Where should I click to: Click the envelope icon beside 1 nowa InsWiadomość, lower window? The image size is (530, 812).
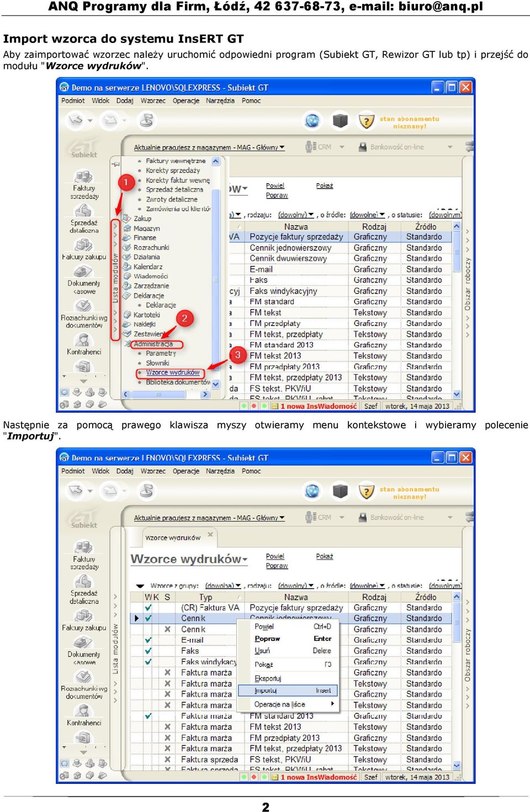(274, 777)
